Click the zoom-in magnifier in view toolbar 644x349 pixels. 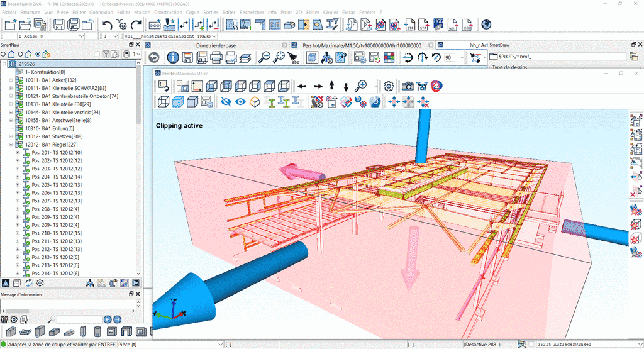(361, 86)
